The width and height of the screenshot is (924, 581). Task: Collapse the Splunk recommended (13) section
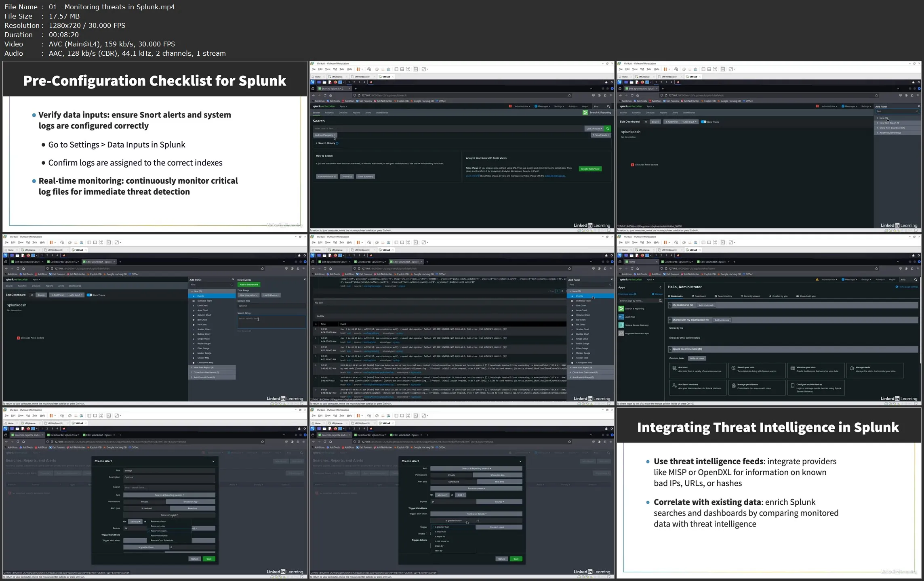[x=670, y=349]
